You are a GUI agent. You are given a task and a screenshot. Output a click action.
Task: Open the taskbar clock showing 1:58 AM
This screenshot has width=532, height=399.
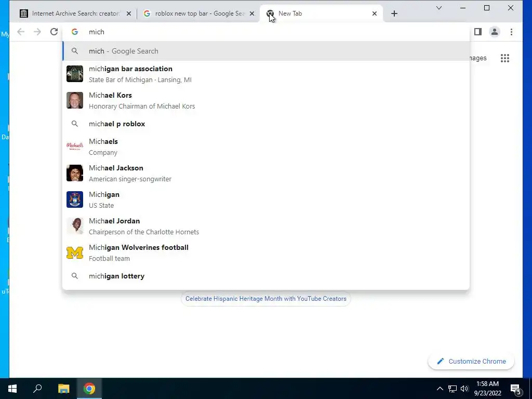click(x=487, y=389)
